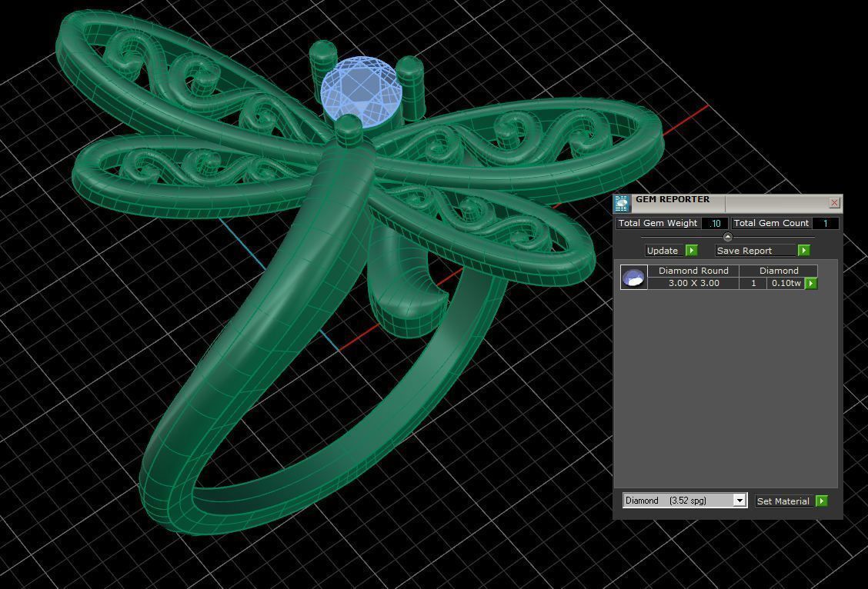The width and height of the screenshot is (868, 589).
Task: Click the 0.10tw weight cell
Action: (786, 283)
